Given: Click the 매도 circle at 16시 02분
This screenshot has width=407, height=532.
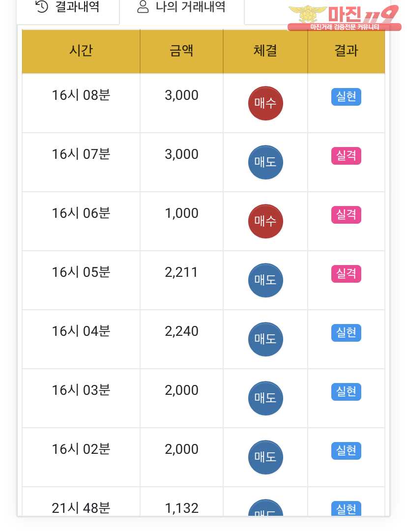Looking at the screenshot, I should click(x=265, y=457).
